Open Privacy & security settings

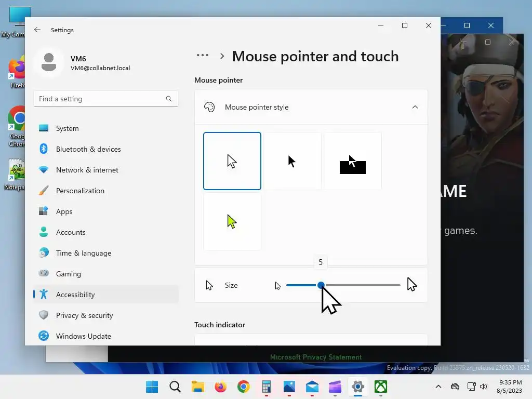pyautogui.click(x=106, y=315)
